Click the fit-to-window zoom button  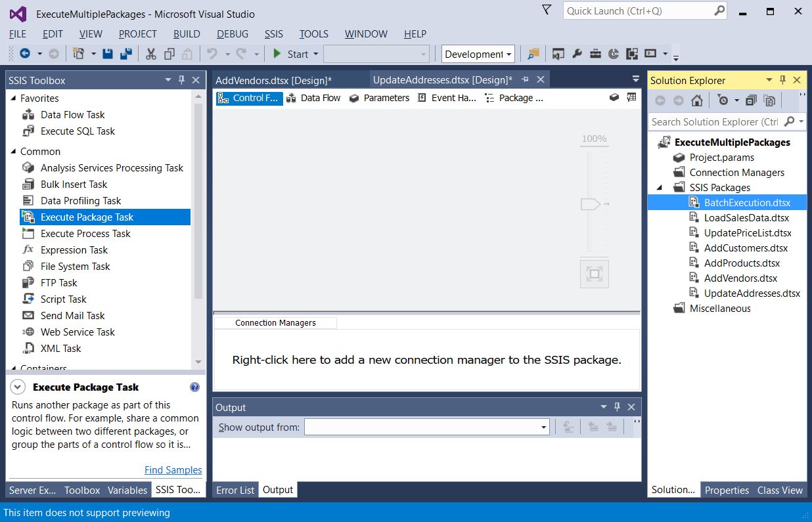[595, 274]
